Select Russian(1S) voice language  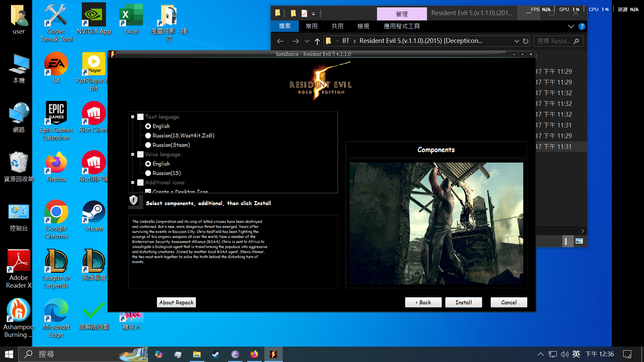148,173
